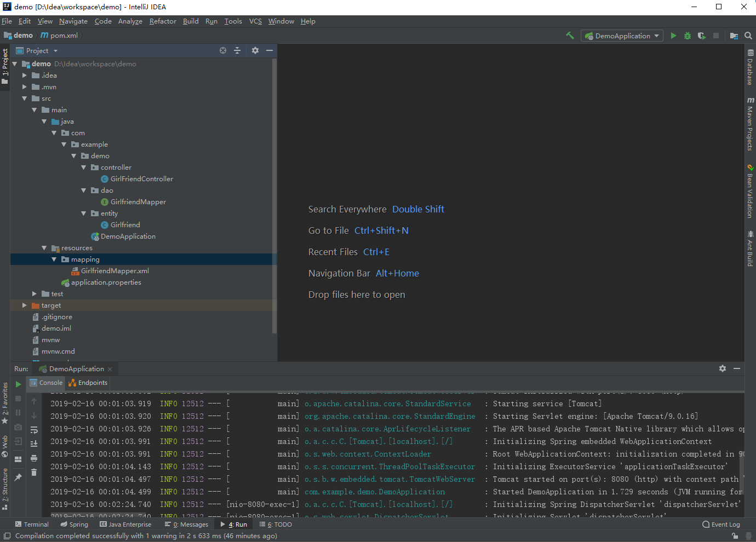Expand the target folder
756x542 pixels.
[24, 305]
